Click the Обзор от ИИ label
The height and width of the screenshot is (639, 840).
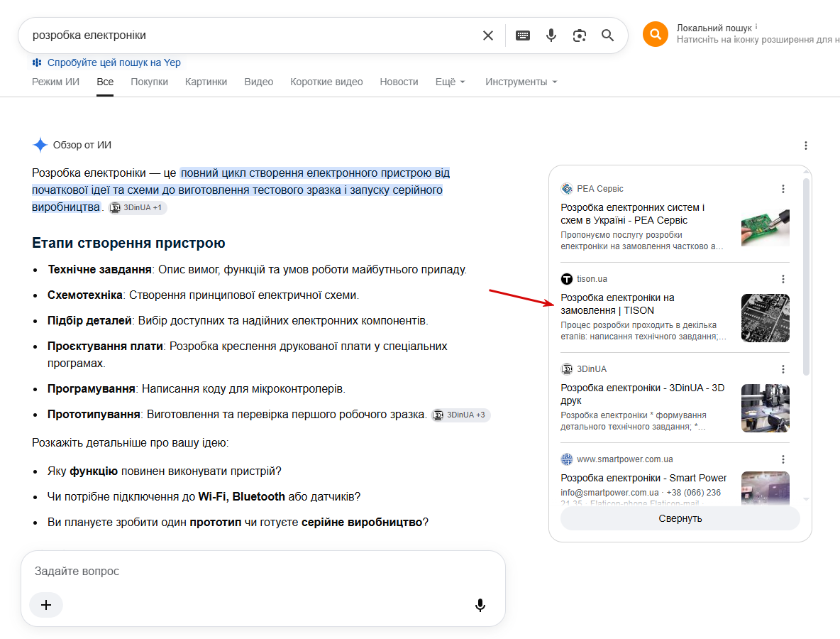pos(82,146)
